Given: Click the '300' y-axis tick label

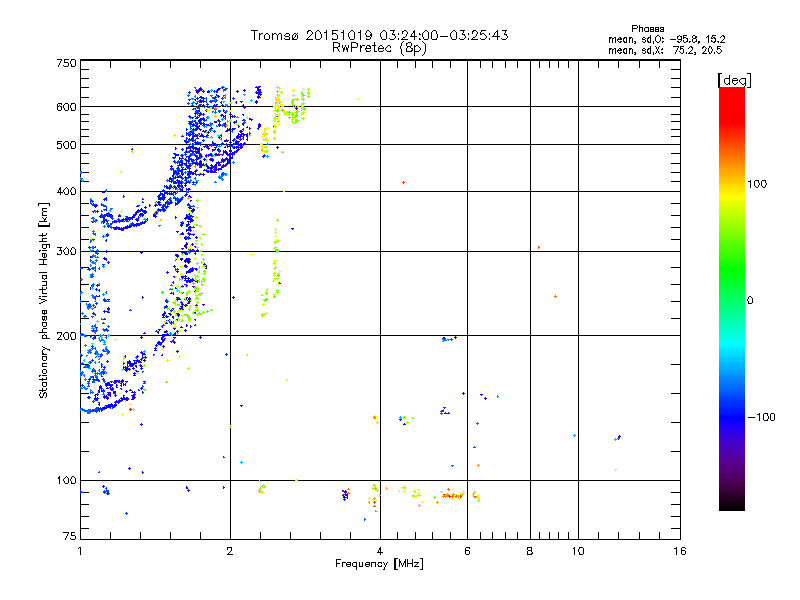Looking at the screenshot, I should pos(66,251).
